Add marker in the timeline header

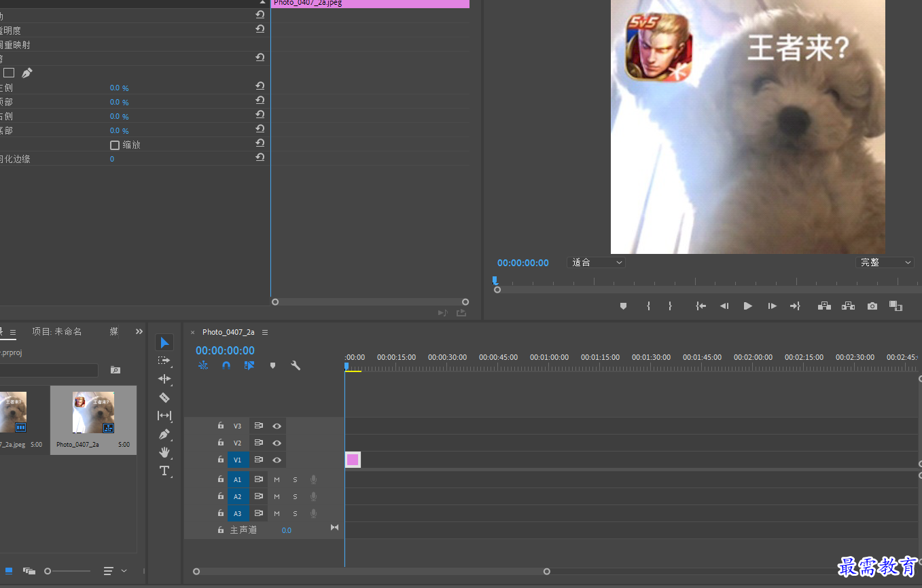(x=272, y=365)
